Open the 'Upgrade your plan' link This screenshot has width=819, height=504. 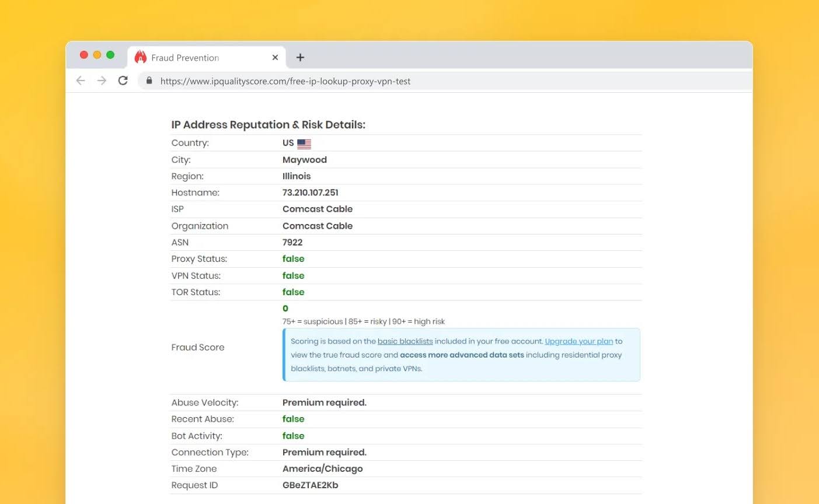click(578, 341)
